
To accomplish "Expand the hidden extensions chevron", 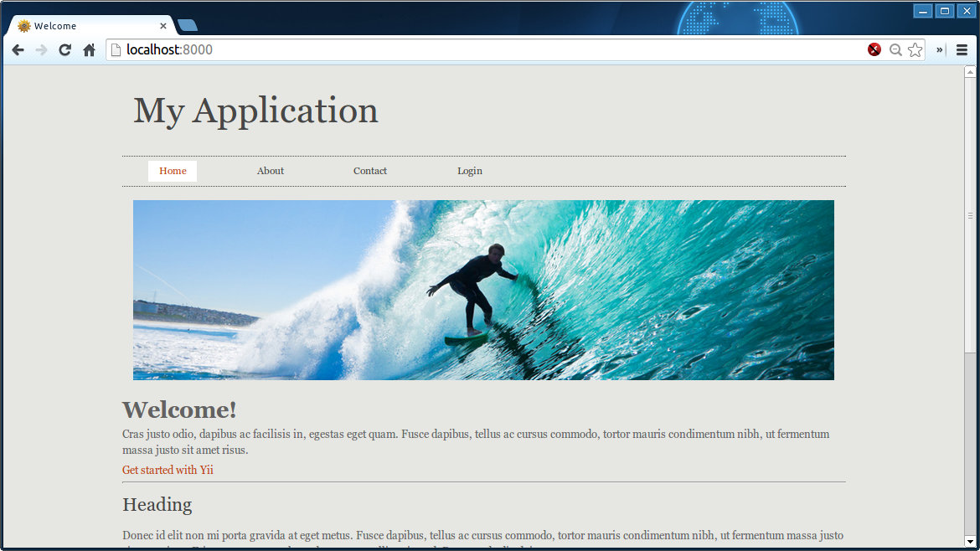I will (940, 50).
